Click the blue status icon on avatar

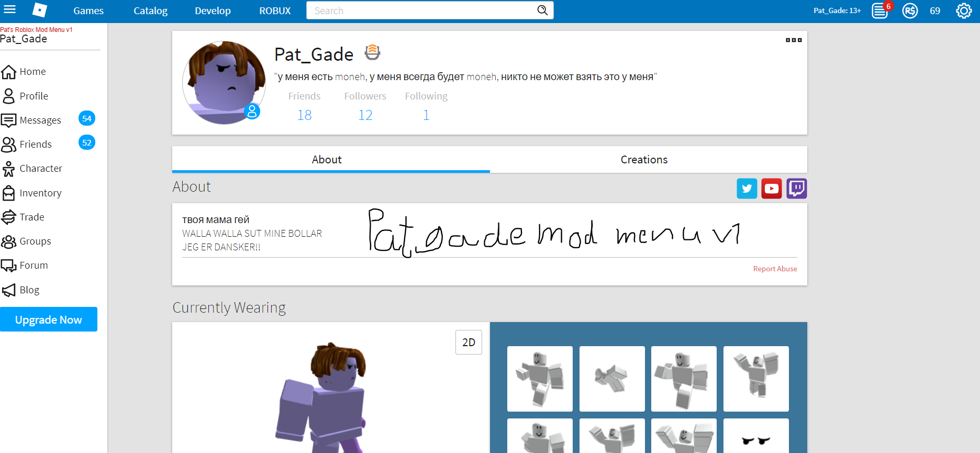coord(252,111)
